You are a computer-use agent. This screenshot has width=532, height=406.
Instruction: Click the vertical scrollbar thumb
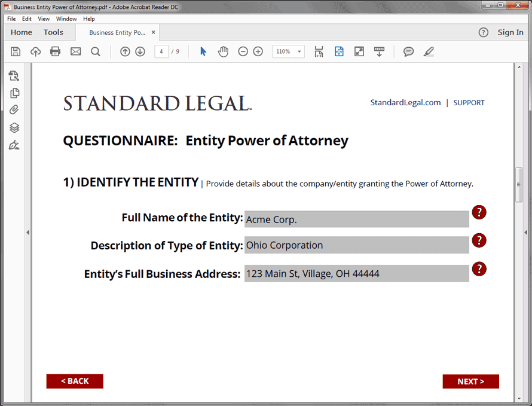pyautogui.click(x=519, y=185)
